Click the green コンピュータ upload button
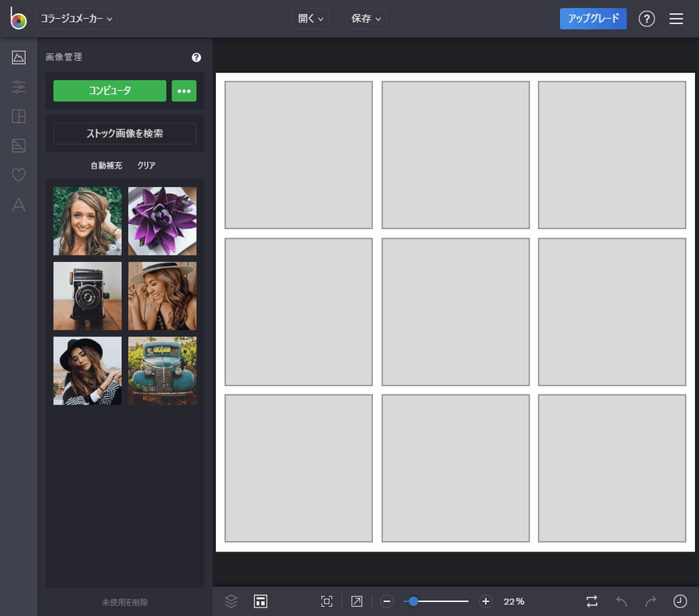This screenshot has width=699, height=616. (x=110, y=91)
